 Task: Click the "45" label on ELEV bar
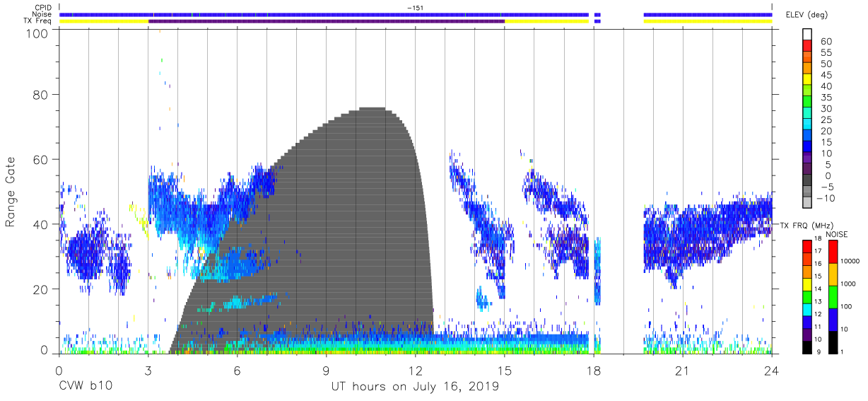[x=826, y=75]
